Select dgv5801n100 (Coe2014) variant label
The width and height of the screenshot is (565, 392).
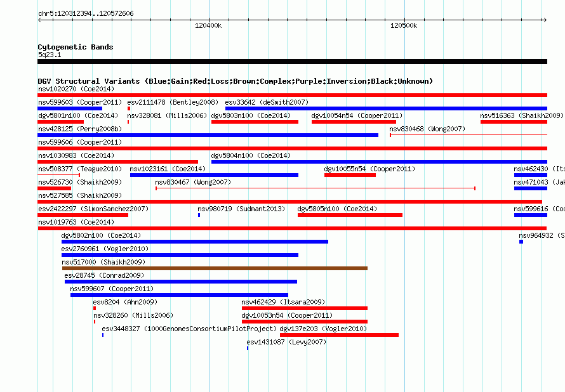point(78,115)
